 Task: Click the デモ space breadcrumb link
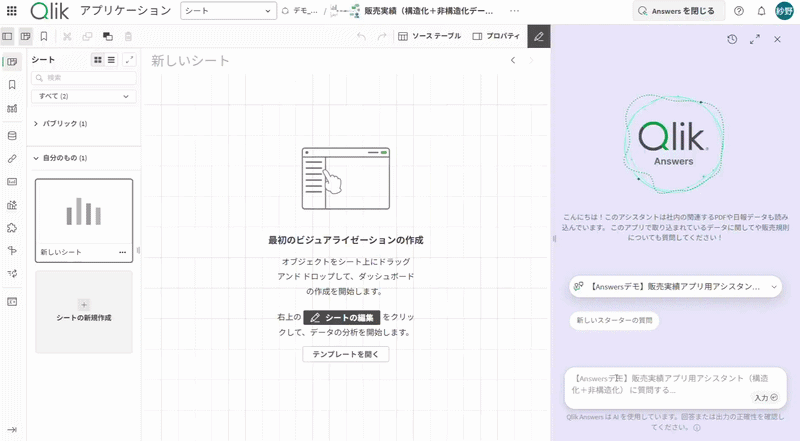(x=300, y=11)
